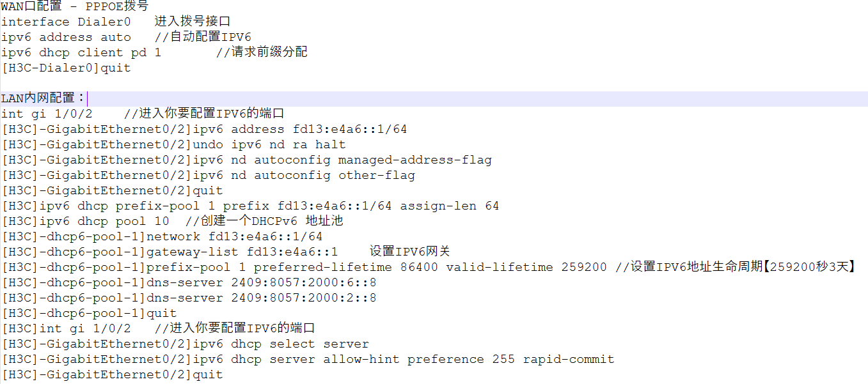Image resolution: width=868 pixels, height=384 pixels.
Task: Click the '[H3C-Dialer0]quit' line
Action: coord(66,68)
